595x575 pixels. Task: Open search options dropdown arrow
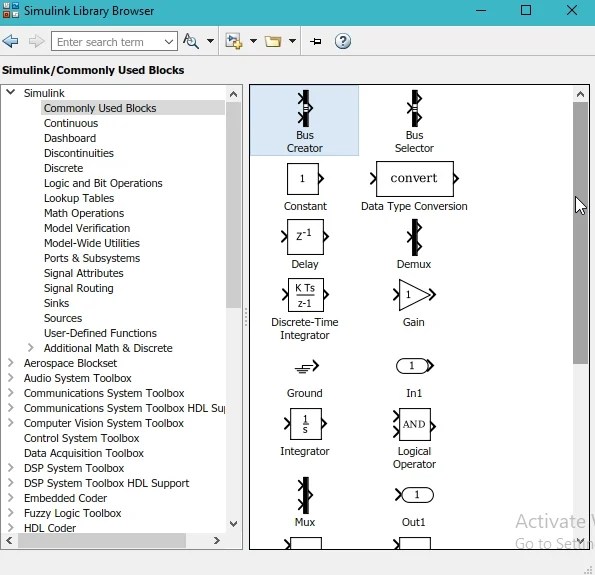point(210,41)
